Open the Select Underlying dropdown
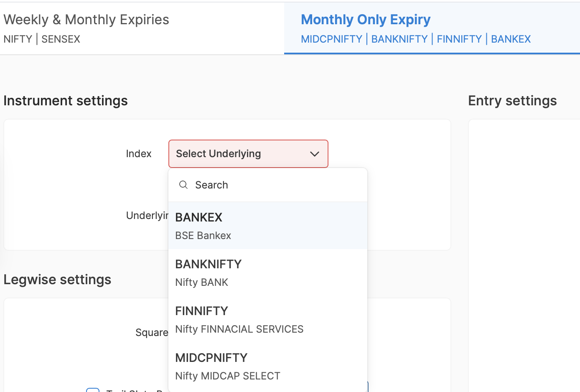The image size is (580, 392). tap(248, 154)
